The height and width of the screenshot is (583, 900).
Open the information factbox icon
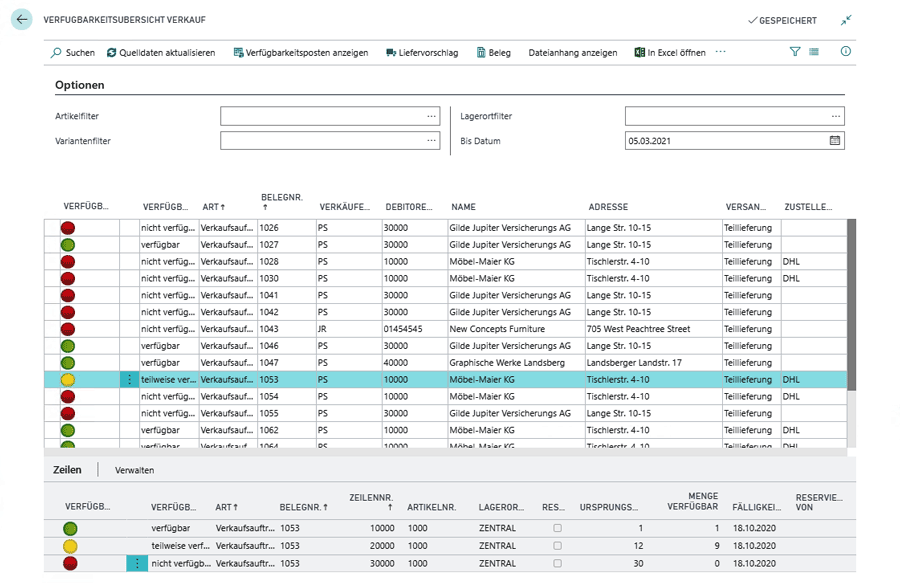pos(845,52)
